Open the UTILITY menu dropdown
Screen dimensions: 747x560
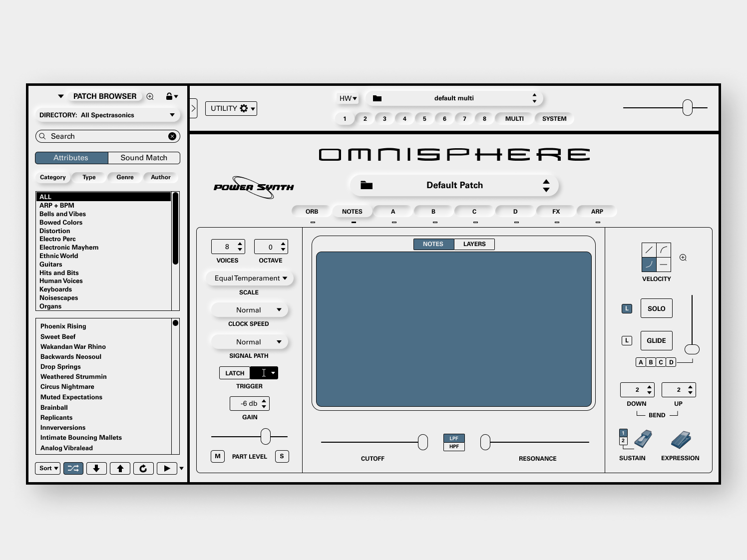[x=231, y=108]
